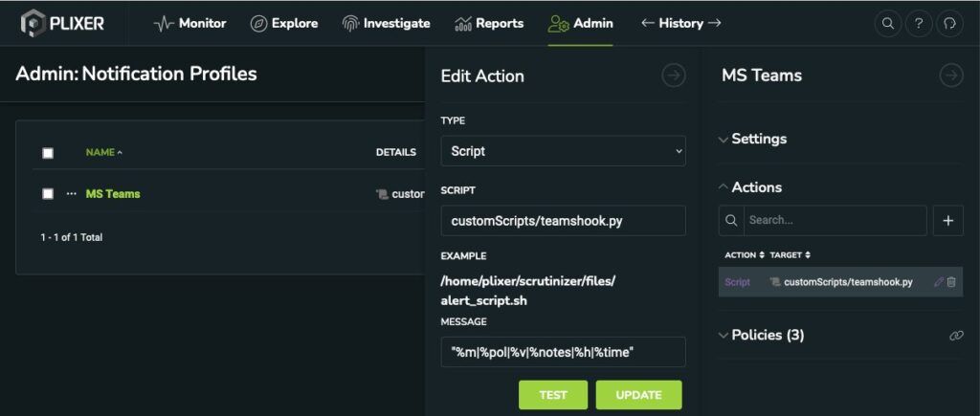Open the help question mark icon

[918, 24]
